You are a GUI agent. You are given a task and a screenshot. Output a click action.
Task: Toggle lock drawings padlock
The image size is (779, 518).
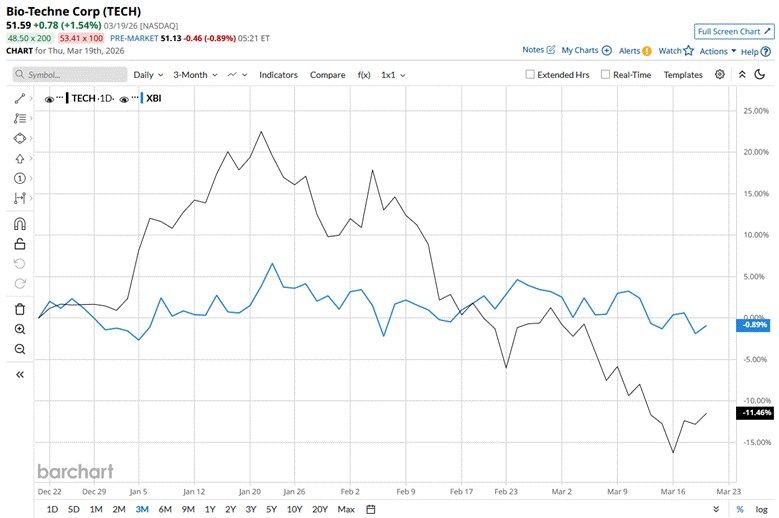coord(19,244)
